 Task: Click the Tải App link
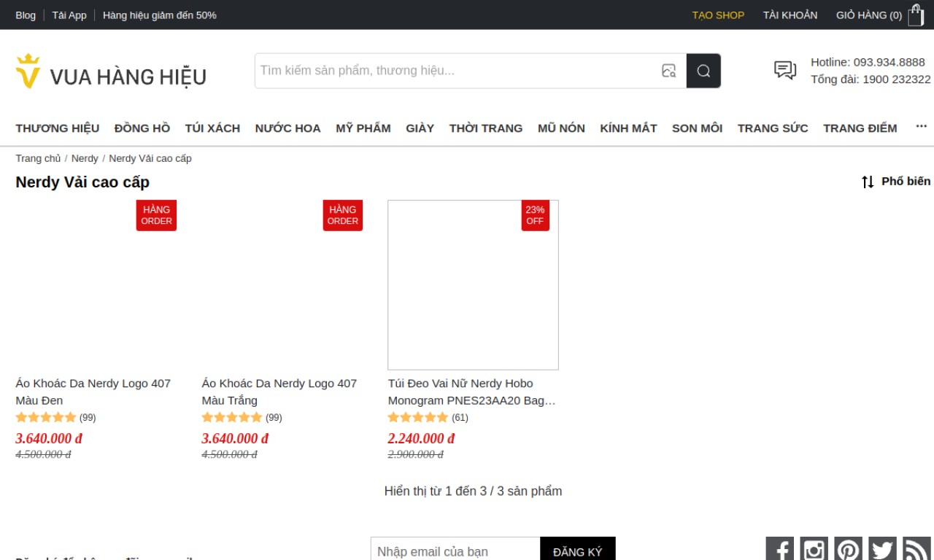[x=69, y=15]
